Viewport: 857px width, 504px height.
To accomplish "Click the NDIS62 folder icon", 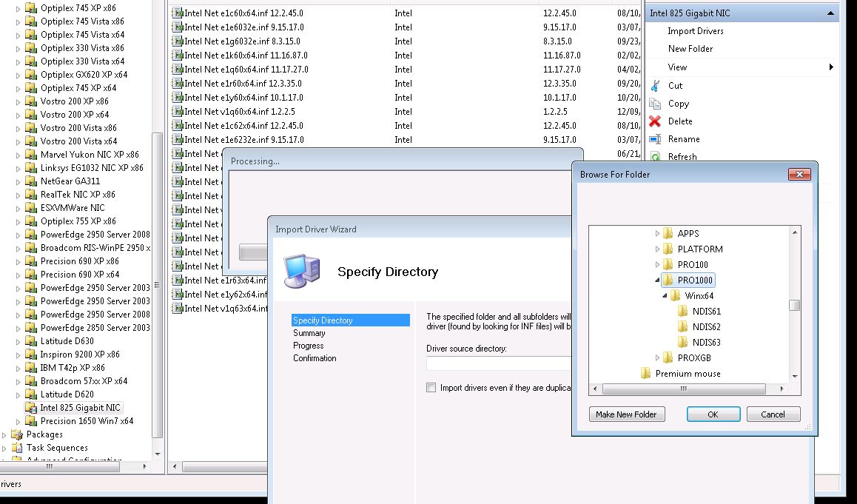I will [x=682, y=327].
